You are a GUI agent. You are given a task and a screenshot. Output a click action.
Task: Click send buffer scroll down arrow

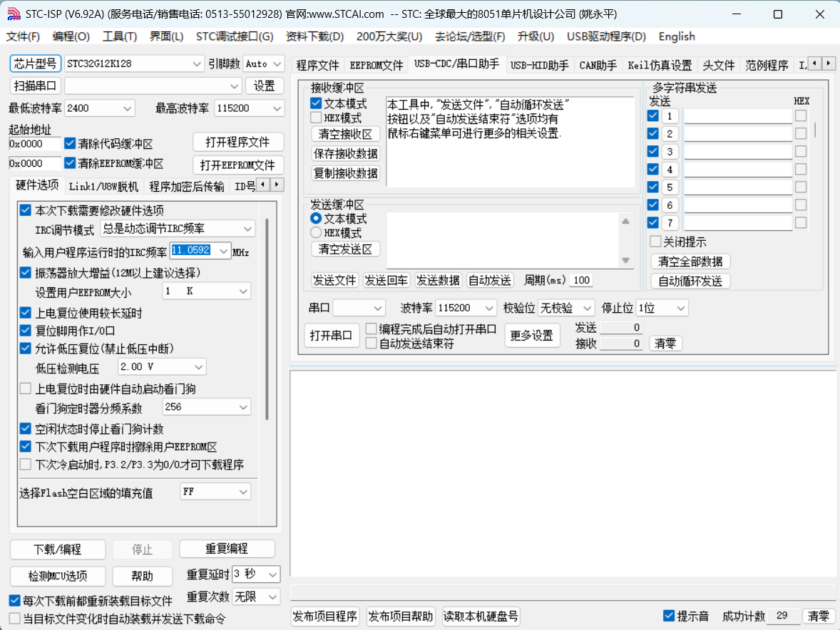(x=625, y=261)
